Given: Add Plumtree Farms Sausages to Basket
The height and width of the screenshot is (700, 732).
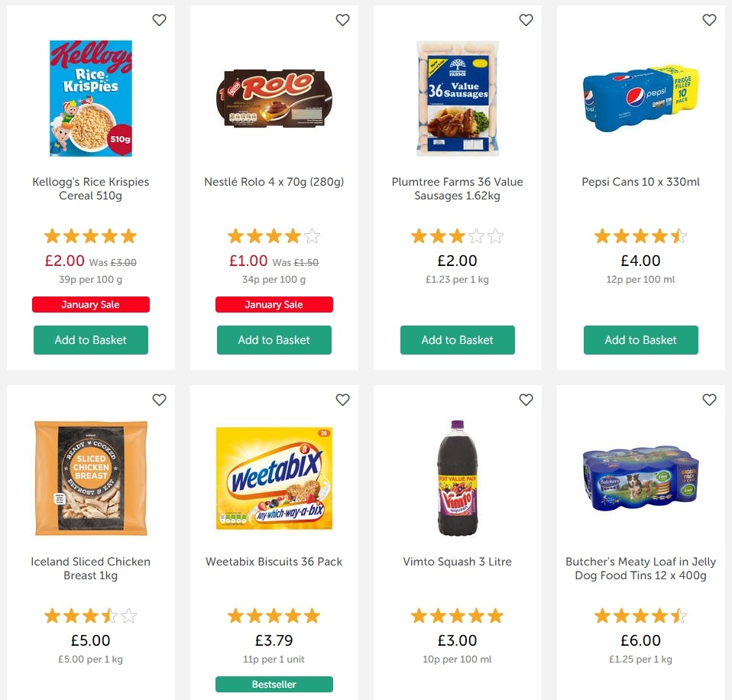Looking at the screenshot, I should point(457,339).
